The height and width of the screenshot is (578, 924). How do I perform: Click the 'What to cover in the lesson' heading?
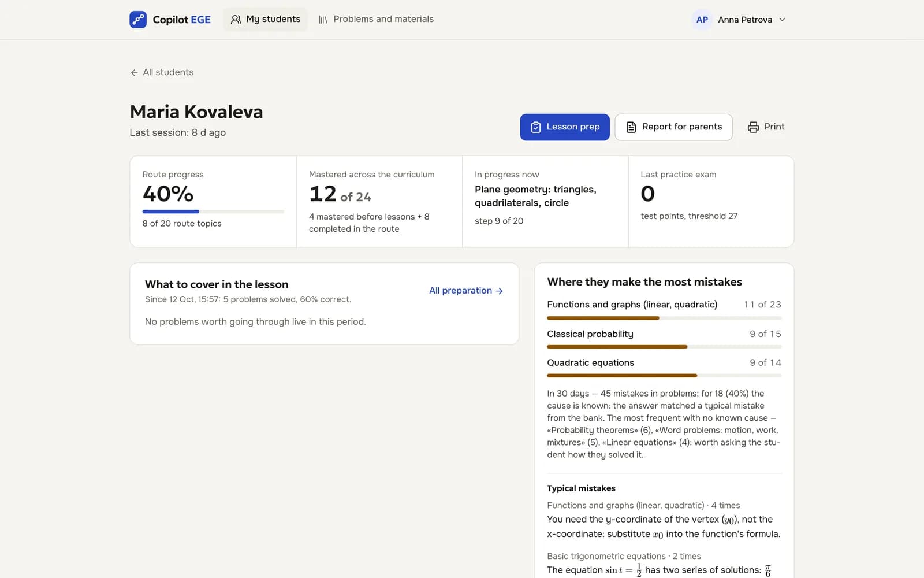(217, 284)
